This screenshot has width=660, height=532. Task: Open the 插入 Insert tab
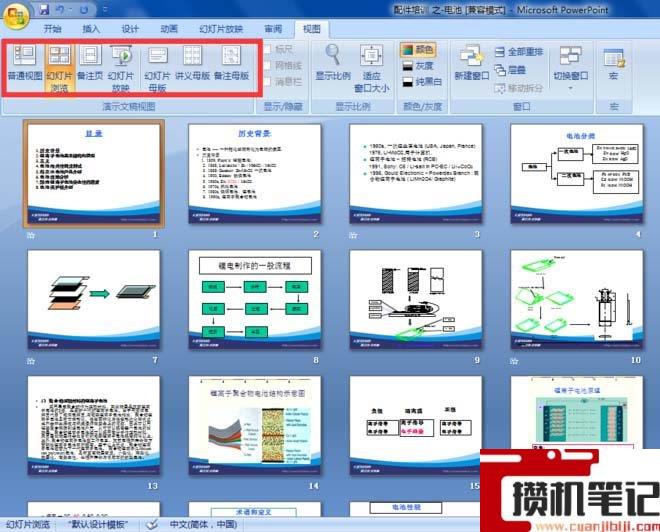pos(91,29)
